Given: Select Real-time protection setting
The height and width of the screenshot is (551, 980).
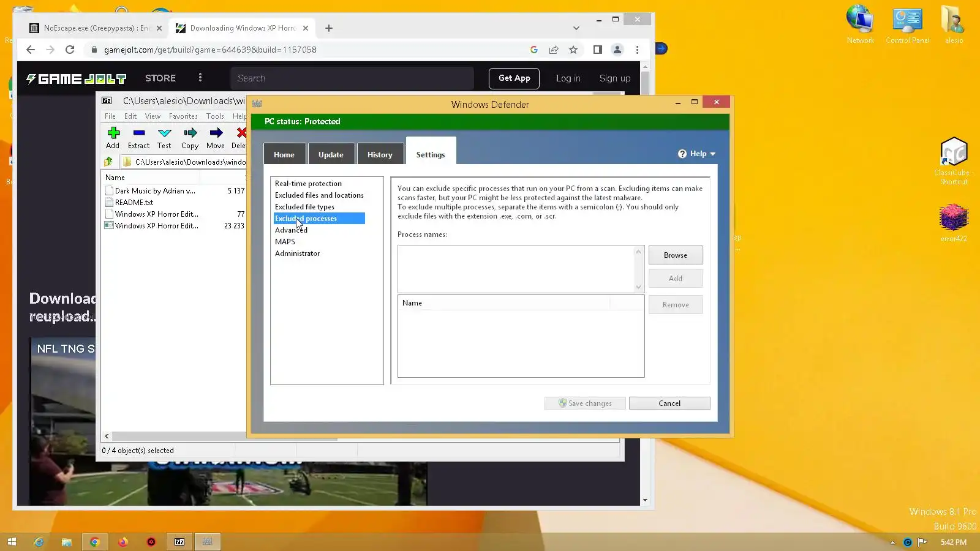Looking at the screenshot, I should (x=308, y=184).
